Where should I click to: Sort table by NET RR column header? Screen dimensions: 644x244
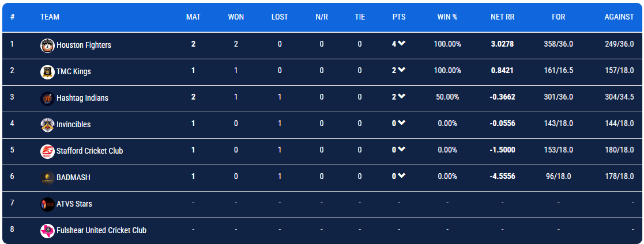click(502, 17)
